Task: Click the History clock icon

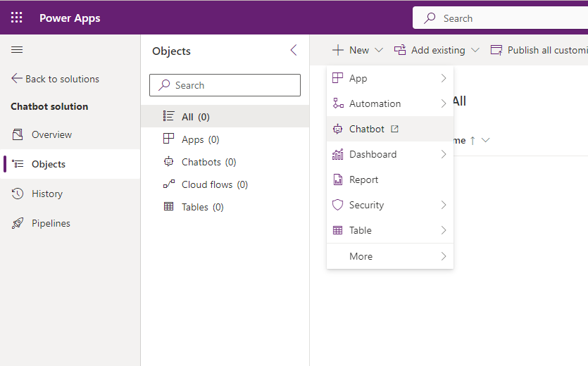Action: pyautogui.click(x=18, y=194)
